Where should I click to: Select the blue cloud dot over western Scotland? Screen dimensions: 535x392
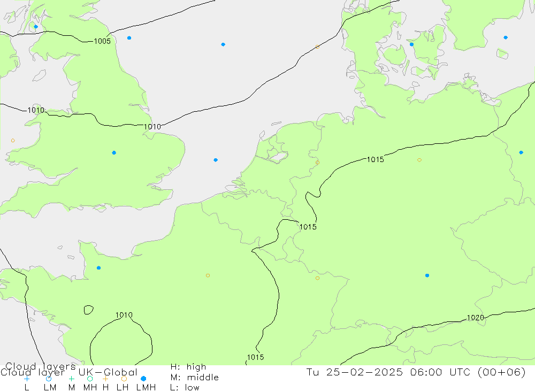click(x=36, y=27)
